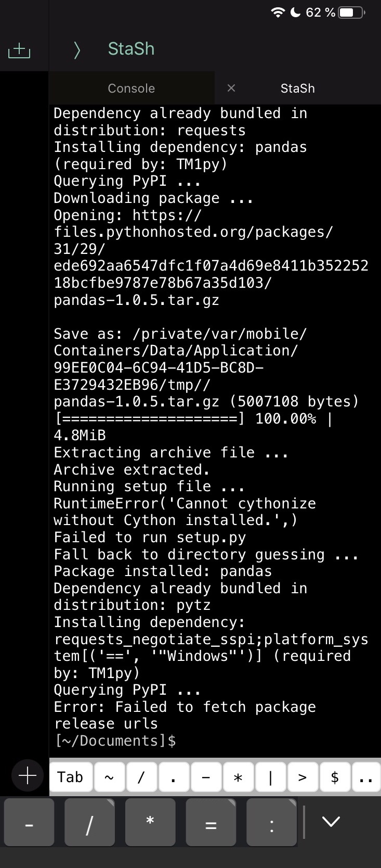Tap the battery indicator in status bar
This screenshot has width=381, height=868.
click(x=352, y=12)
